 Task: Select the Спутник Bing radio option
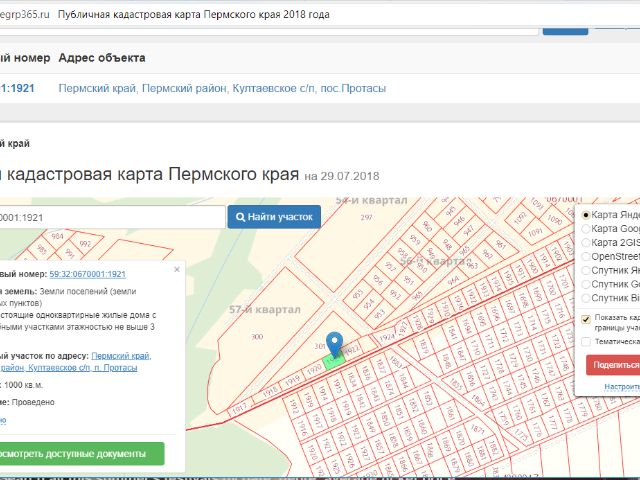point(586,298)
